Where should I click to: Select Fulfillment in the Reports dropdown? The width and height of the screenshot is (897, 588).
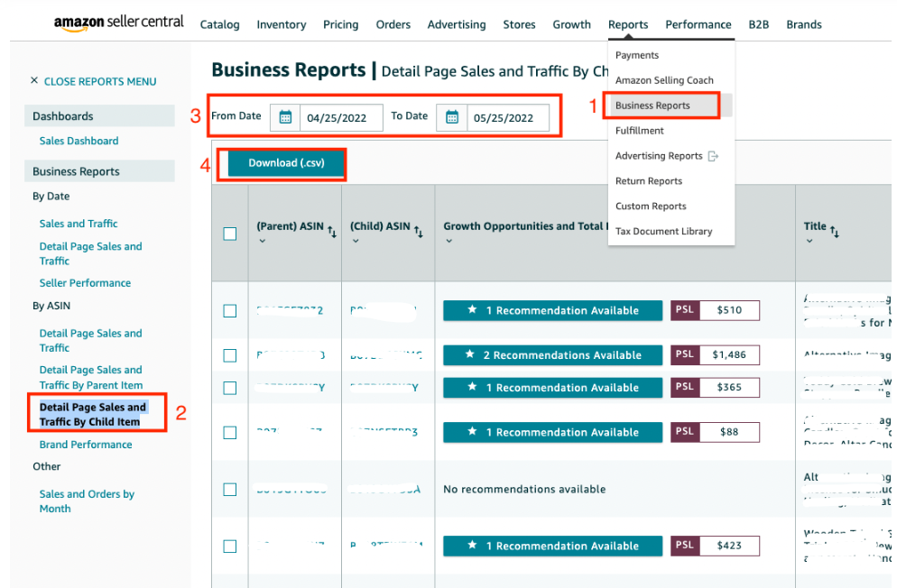click(x=640, y=131)
